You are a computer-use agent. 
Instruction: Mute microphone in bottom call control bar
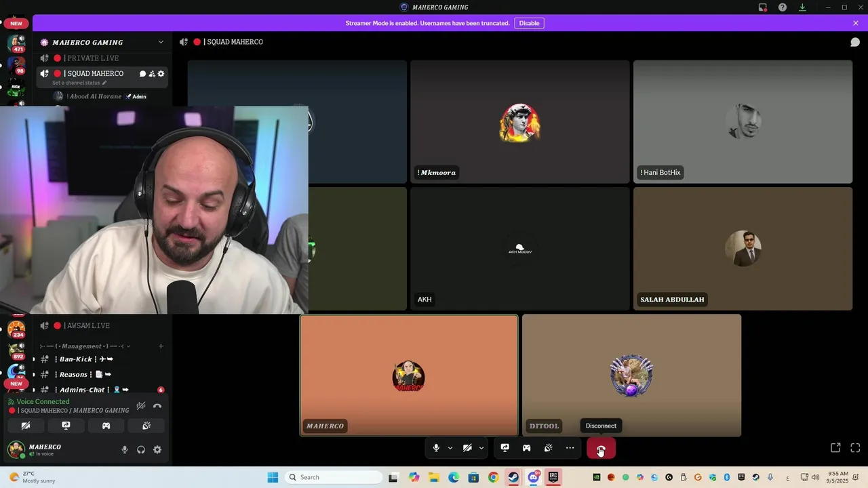[x=436, y=448]
